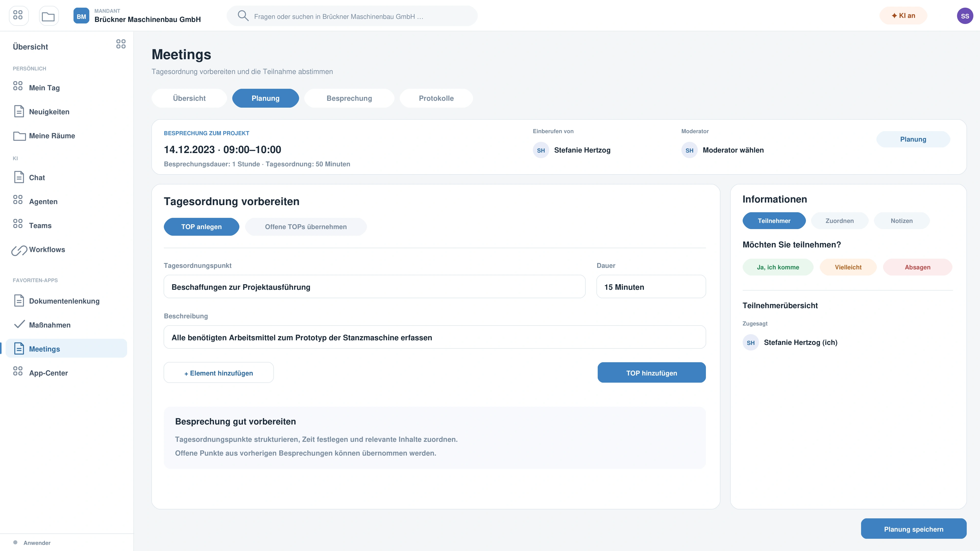
Task: Open Neuigkeiten in sidebar
Action: click(67, 111)
